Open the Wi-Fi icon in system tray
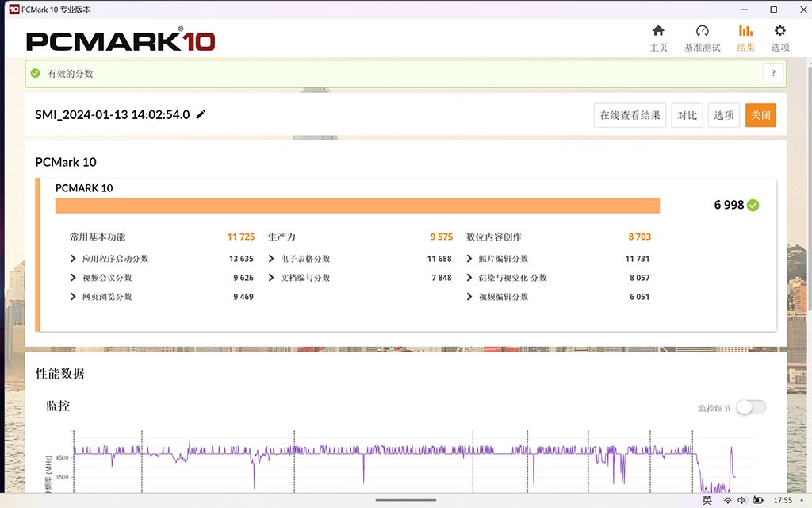The height and width of the screenshot is (508, 812). pyautogui.click(x=728, y=500)
